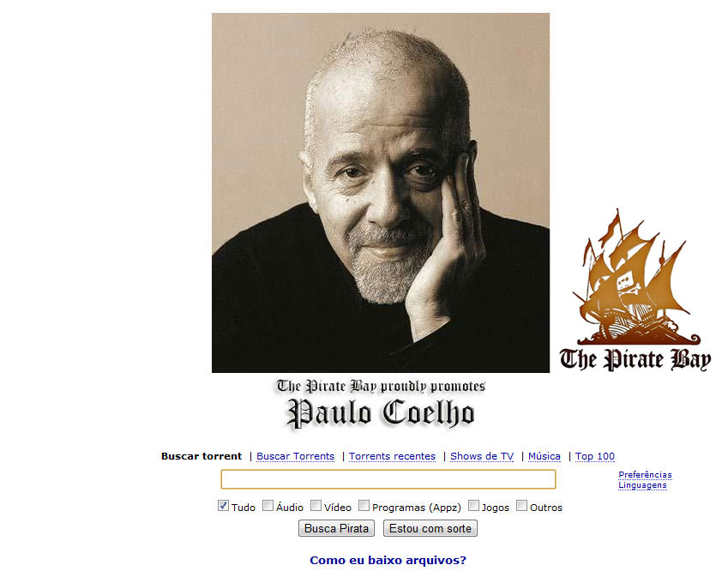Select the Jogos checkbox
728x577 pixels.
[x=473, y=506]
